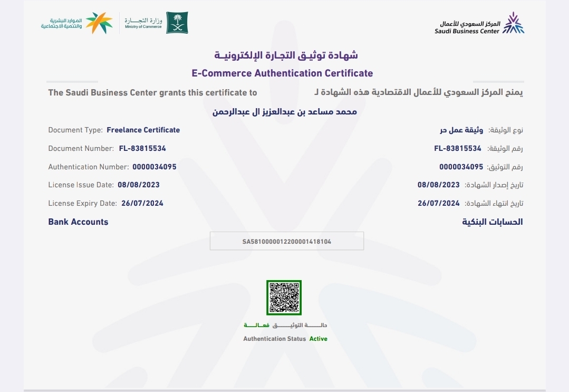
Task: Click the 'Authentication Status' label
Action: 275,339
